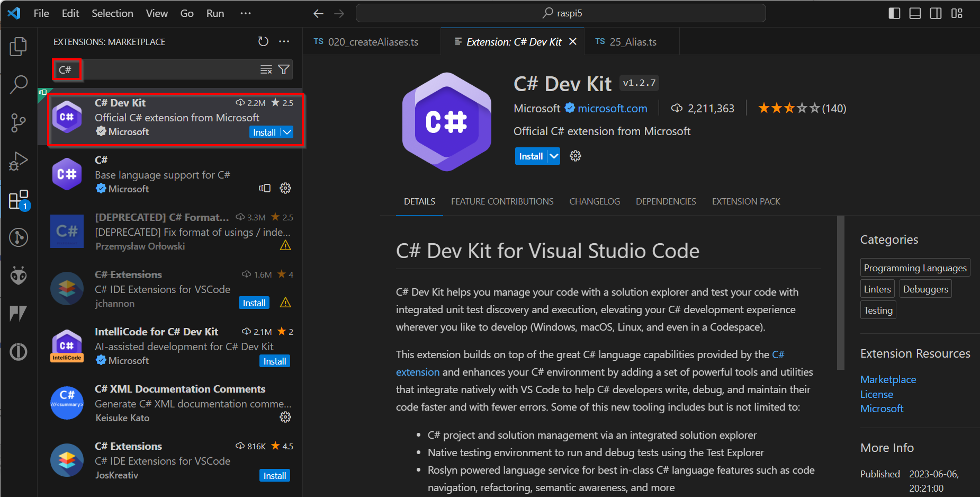This screenshot has width=980, height=497.
Task: Click the Refresh icon in Extensions Marketplace
Action: [263, 41]
